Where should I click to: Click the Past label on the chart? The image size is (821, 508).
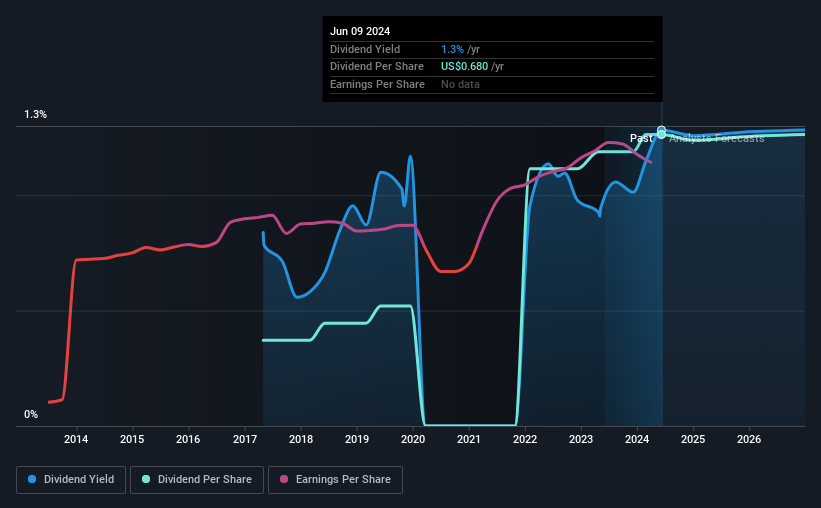[641, 138]
